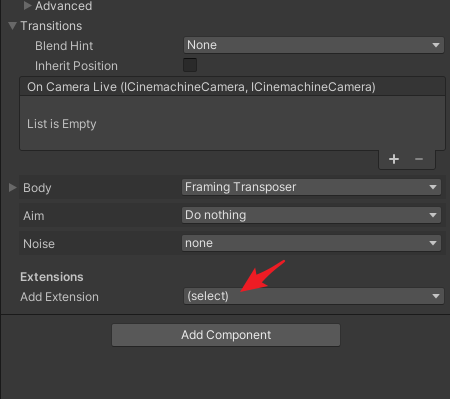Open the Aim dropdown
The image size is (450, 399).
coord(311,215)
